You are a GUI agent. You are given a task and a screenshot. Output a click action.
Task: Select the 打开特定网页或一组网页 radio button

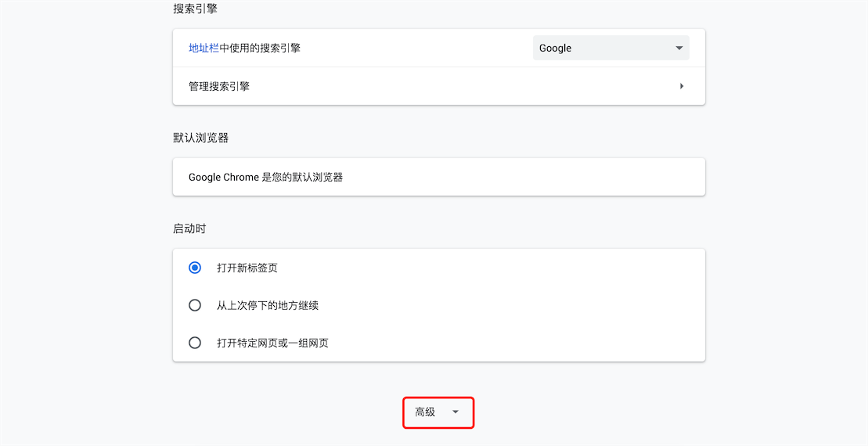[195, 343]
